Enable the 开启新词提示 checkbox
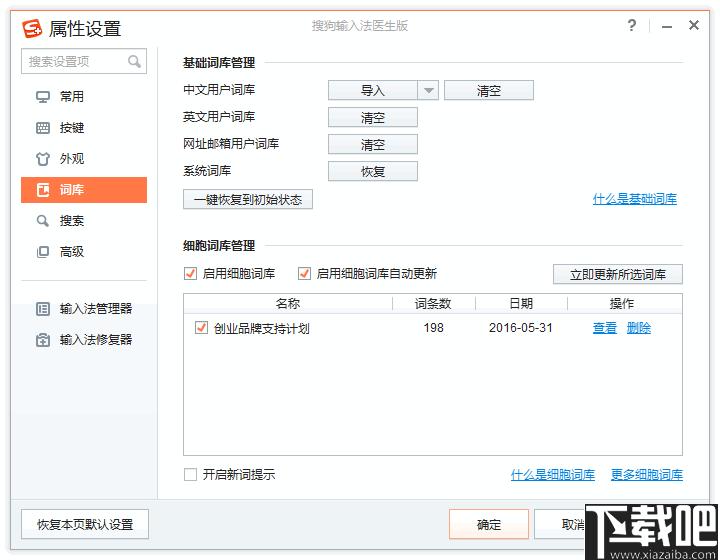 190,475
